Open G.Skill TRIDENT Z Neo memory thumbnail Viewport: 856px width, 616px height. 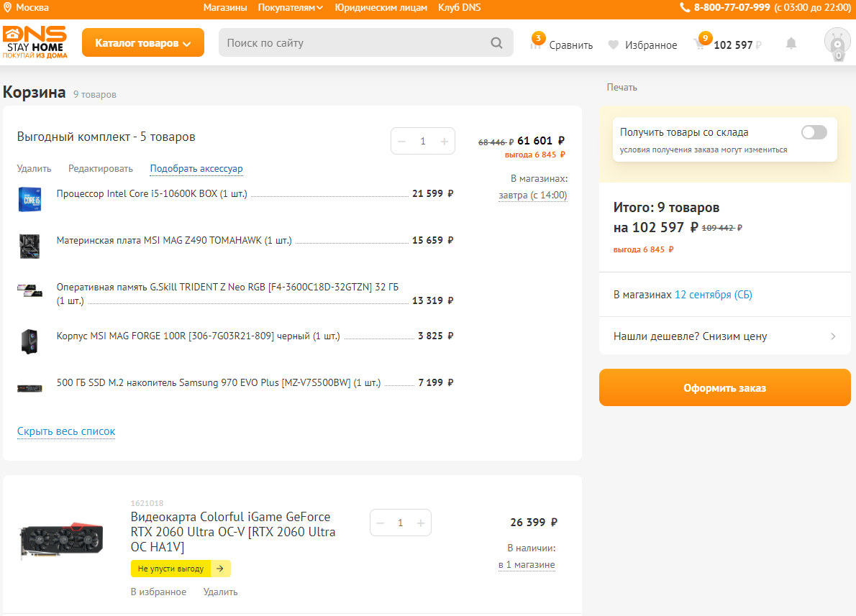click(x=29, y=290)
